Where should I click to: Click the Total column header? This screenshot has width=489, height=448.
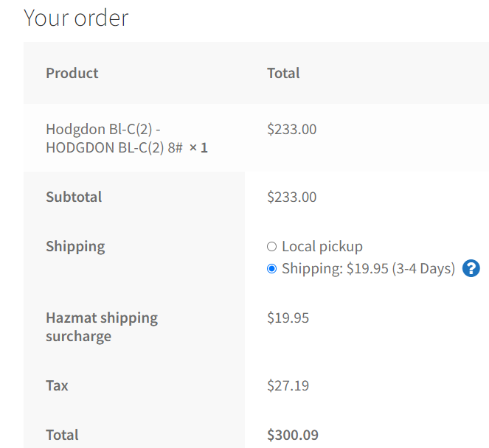click(283, 73)
